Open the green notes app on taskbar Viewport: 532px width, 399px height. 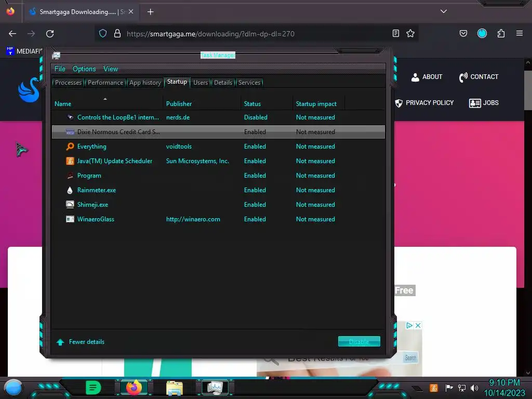(94, 388)
